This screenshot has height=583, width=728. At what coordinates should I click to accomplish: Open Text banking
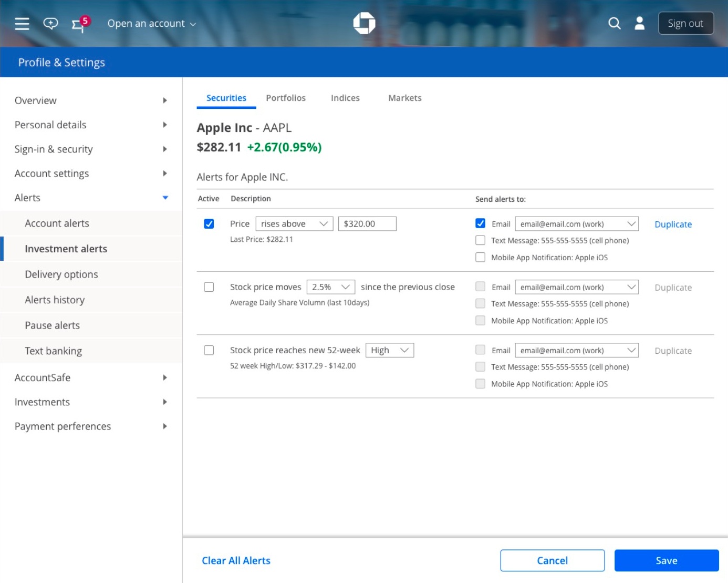click(x=91, y=351)
